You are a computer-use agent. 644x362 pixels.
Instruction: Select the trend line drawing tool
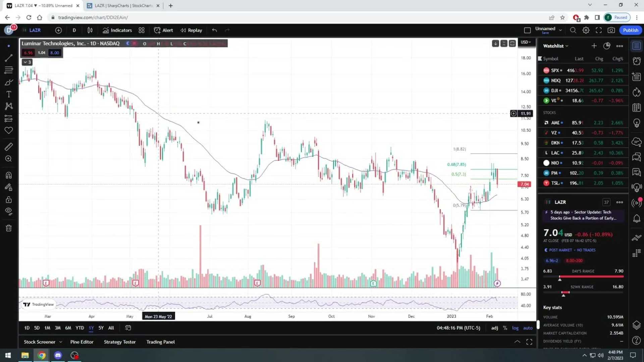click(9, 58)
